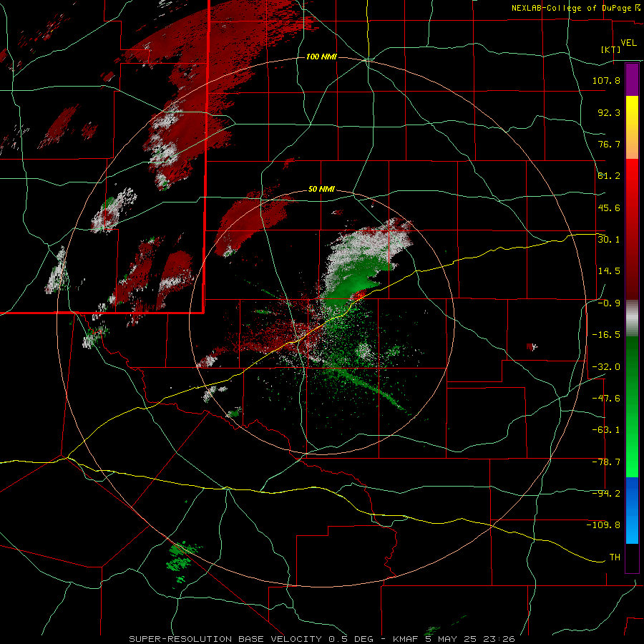Screen dimensions: 644x644
Task: Select the 30.1 legend value
Action: click(x=609, y=240)
